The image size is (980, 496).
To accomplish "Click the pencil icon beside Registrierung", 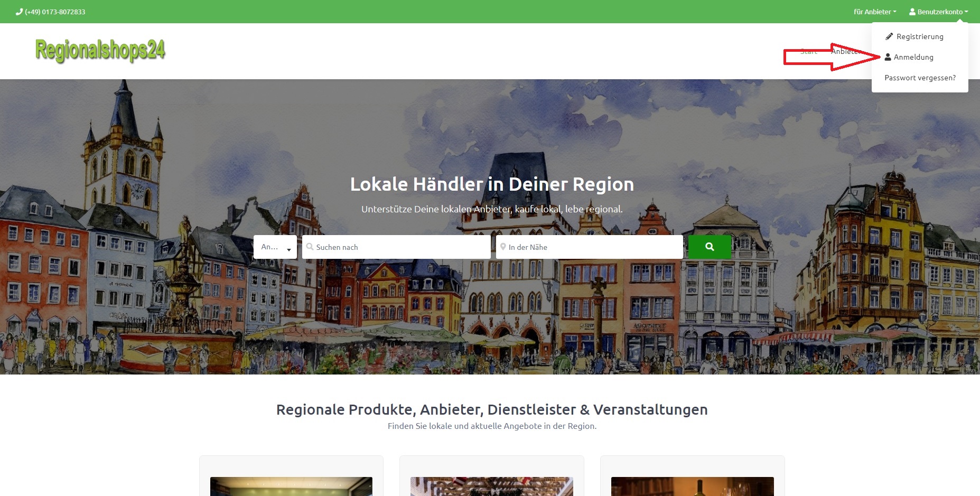I will pos(889,36).
